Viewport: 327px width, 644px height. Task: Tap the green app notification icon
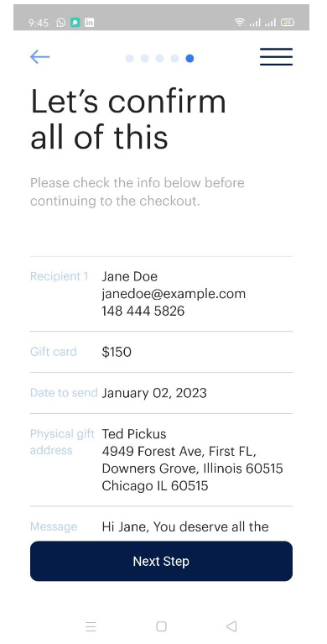coord(75,23)
